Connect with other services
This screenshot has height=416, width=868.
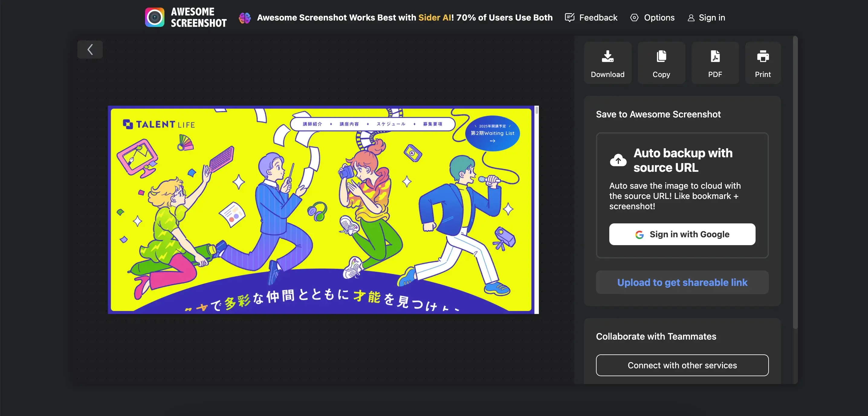[x=682, y=365]
